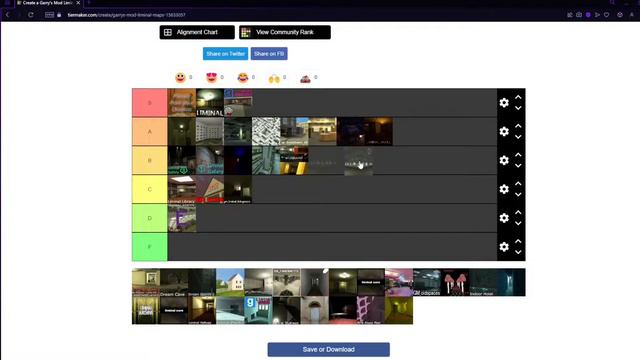Pick the dark blue thumbnail in B tier
The image size is (640, 360).
coord(238,160)
